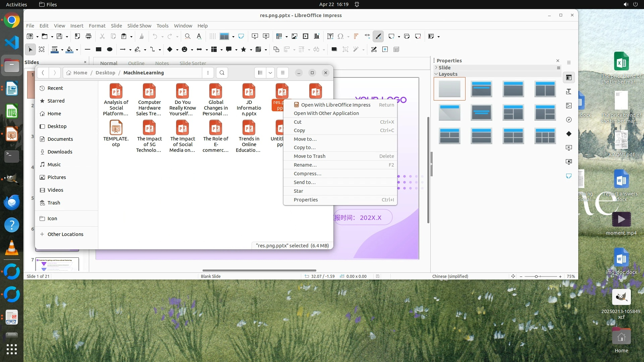Toggle Display Grid in toolbar
Viewport: 644px width, 362px height.
pyautogui.click(x=212, y=36)
